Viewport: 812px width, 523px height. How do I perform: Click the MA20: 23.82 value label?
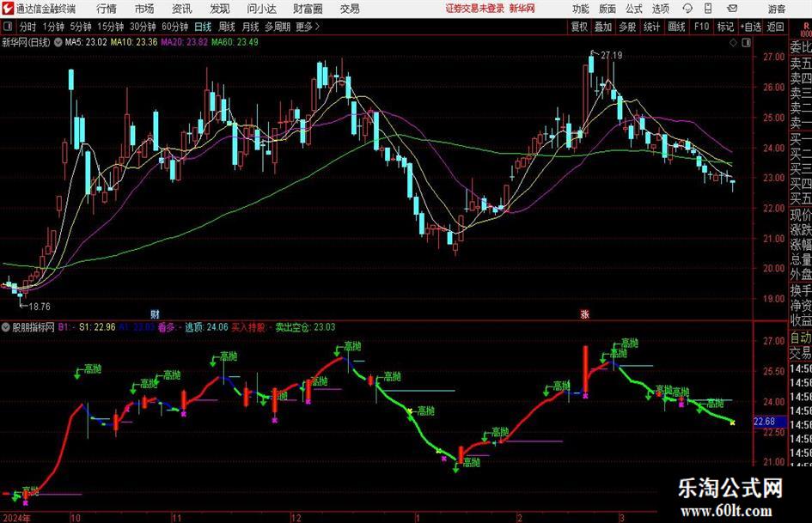point(185,42)
